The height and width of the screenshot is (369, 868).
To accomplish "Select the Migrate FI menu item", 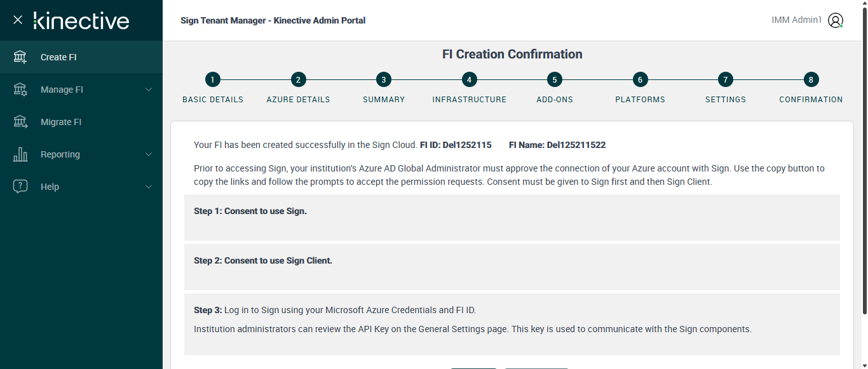I will pos(61,122).
